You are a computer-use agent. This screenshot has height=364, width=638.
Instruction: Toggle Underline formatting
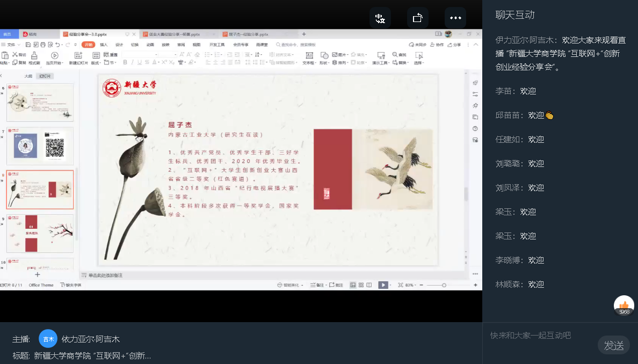point(140,62)
